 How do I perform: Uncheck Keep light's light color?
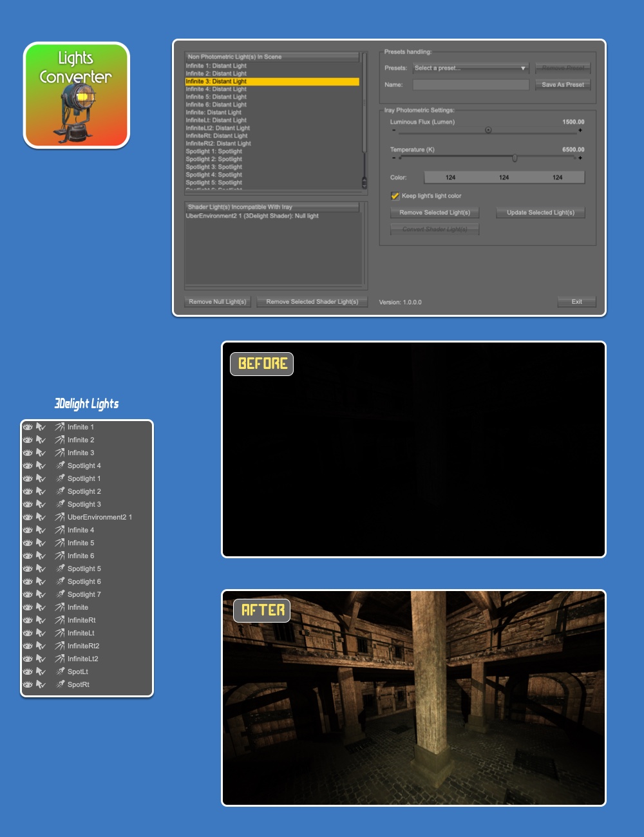(x=394, y=196)
